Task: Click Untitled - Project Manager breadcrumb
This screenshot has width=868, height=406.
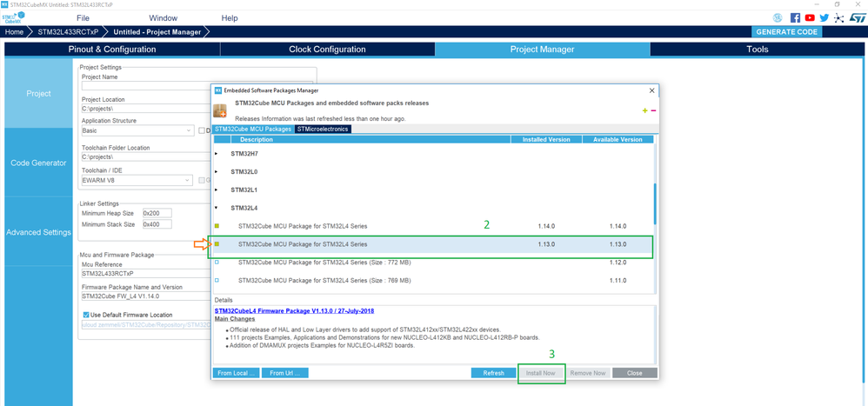Action: click(157, 32)
